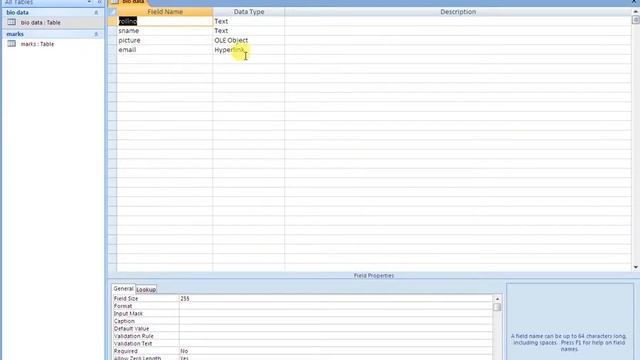Click the Validation Text property field

[336, 343]
